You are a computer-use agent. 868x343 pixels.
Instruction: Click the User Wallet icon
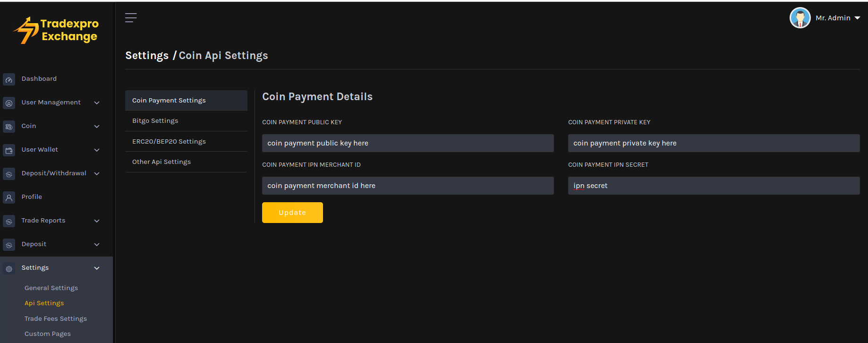click(9, 150)
